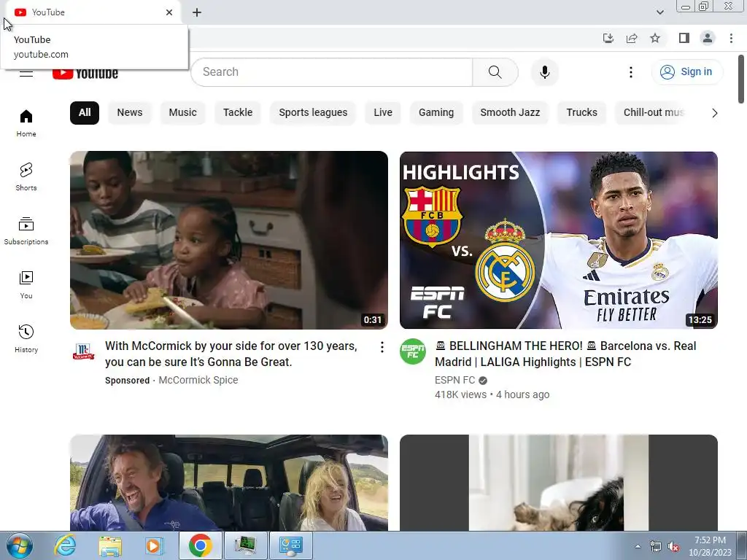
Task: Open new tab with plus button
Action: pos(197,12)
